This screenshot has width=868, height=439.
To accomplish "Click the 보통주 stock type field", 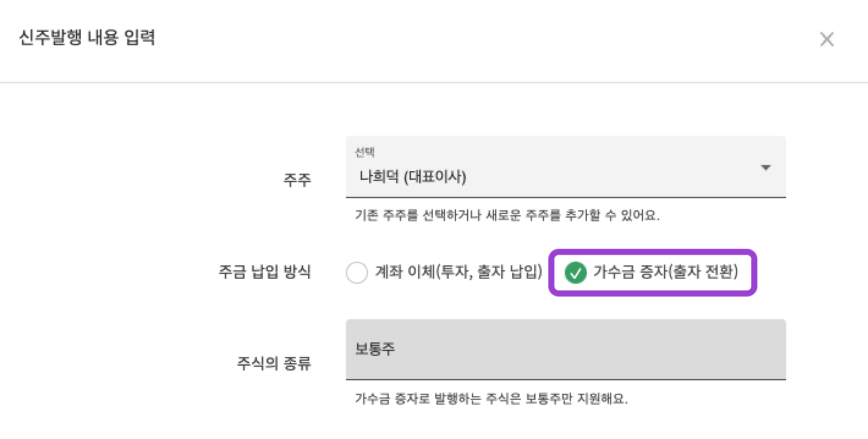I will (565, 349).
